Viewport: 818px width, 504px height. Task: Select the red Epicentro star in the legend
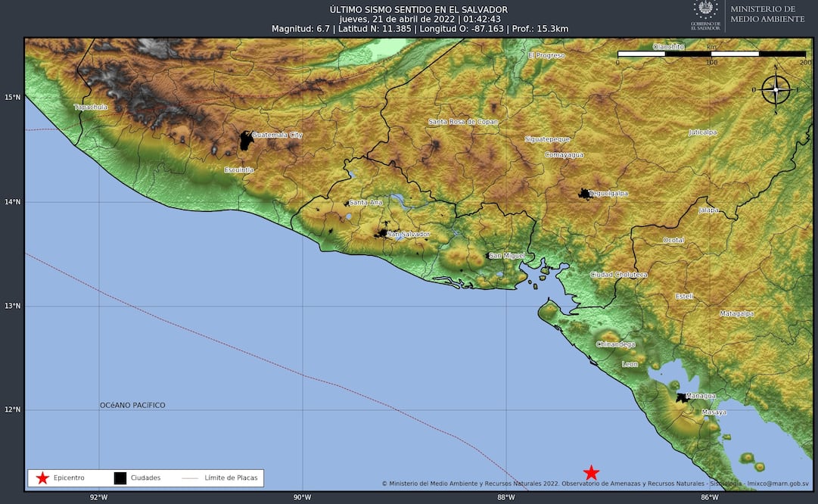click(x=42, y=478)
